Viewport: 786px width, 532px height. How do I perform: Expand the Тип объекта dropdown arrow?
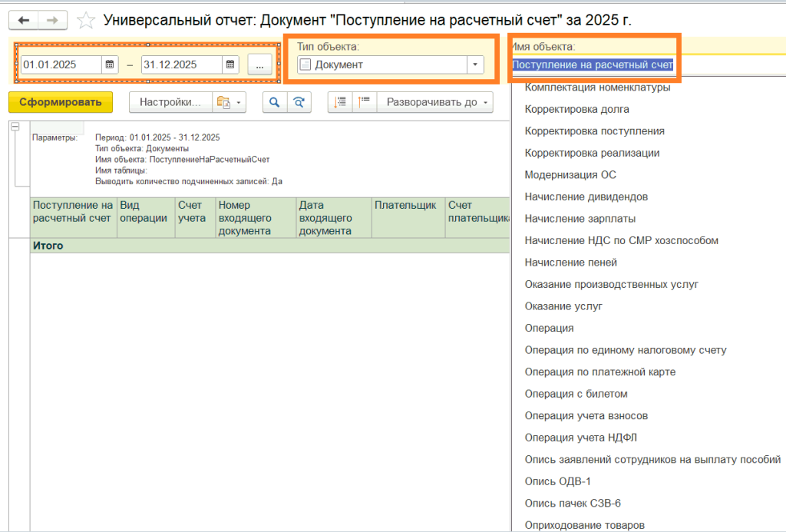click(x=476, y=65)
